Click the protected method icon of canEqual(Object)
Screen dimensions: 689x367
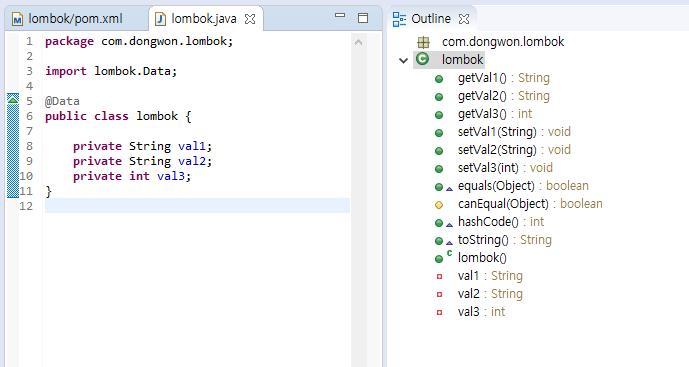click(439, 205)
